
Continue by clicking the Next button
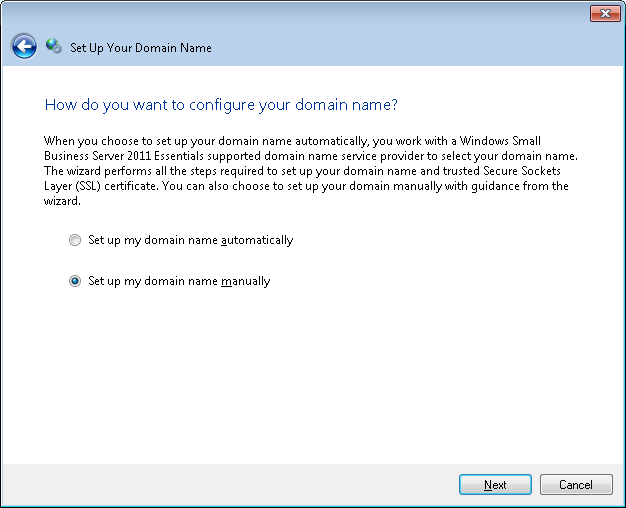click(x=495, y=484)
